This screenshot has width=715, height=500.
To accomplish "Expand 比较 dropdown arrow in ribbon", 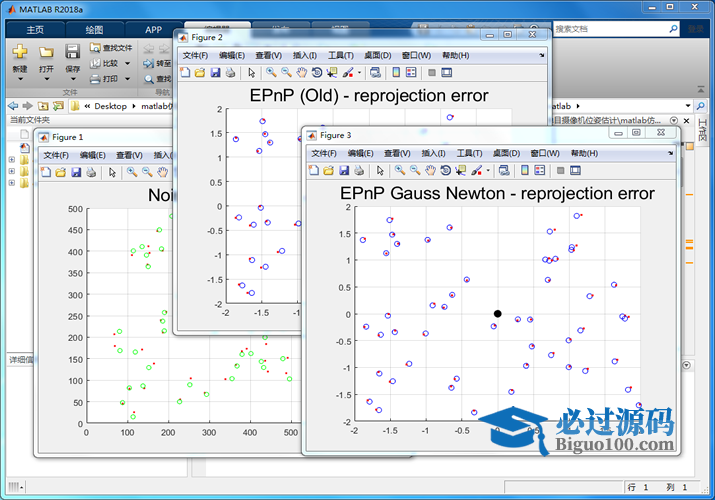I will pyautogui.click(x=128, y=63).
